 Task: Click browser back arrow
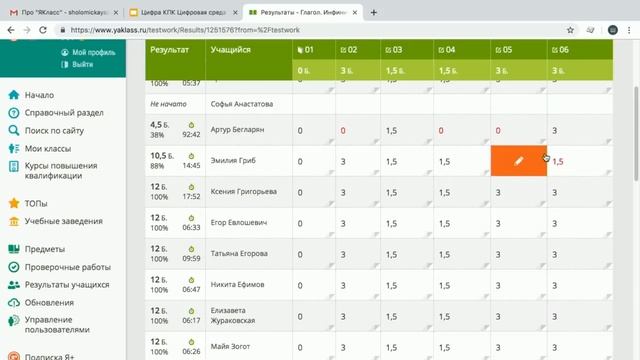[x=11, y=30]
